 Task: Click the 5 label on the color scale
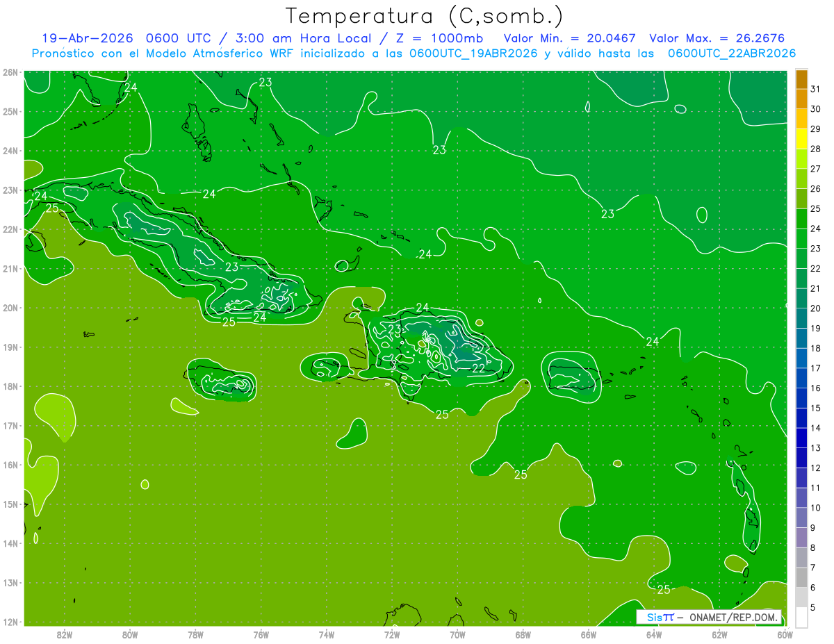click(814, 608)
